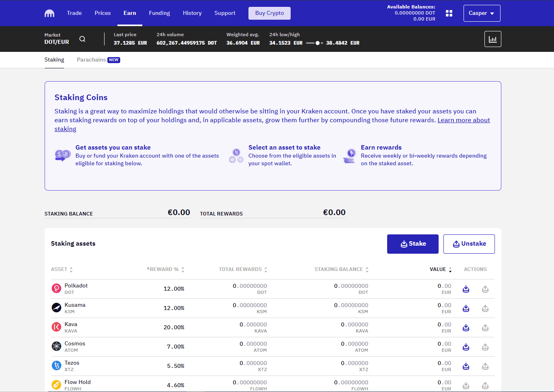This screenshot has height=392, width=554.
Task: Click the Kraken logo icon
Action: point(49,13)
